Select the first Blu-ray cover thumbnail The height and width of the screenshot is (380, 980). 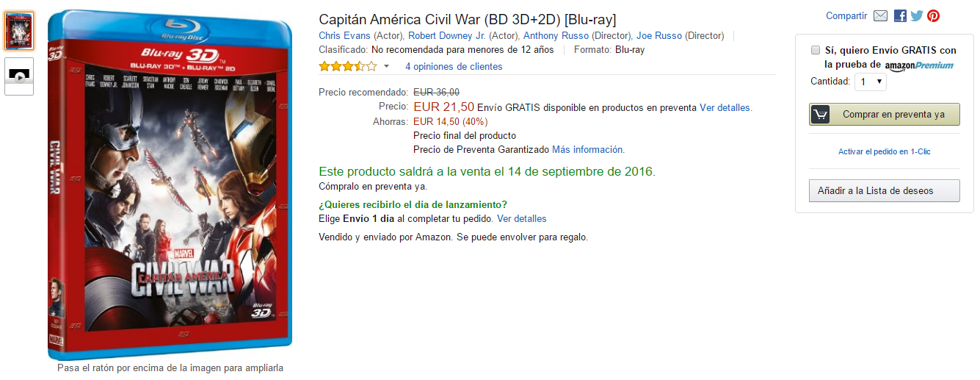click(x=19, y=31)
